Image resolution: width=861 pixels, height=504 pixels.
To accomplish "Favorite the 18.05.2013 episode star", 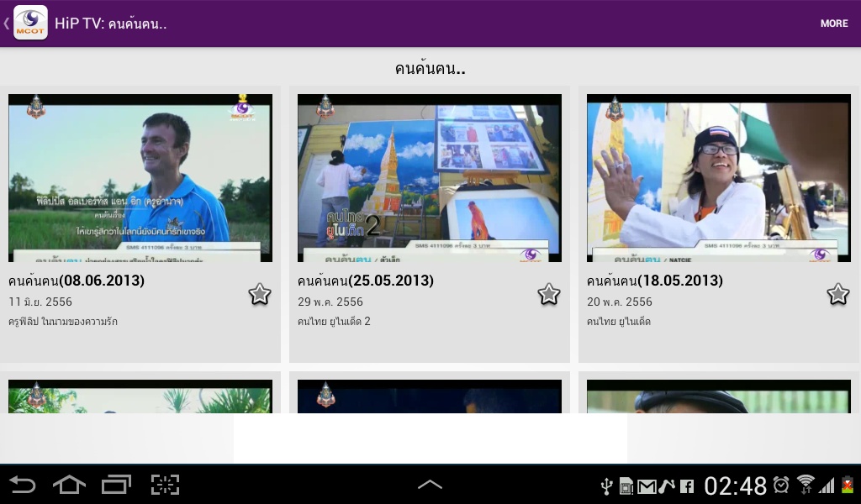I will 838,295.
